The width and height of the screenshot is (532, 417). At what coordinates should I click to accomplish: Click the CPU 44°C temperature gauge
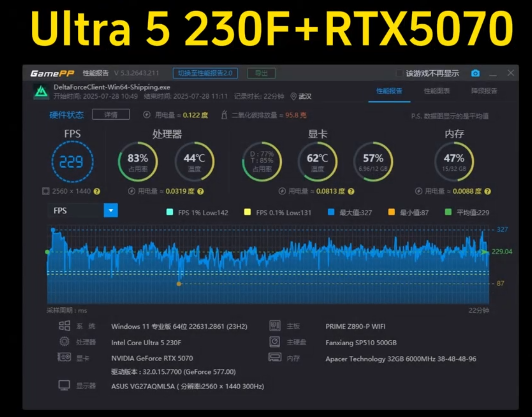194,162
